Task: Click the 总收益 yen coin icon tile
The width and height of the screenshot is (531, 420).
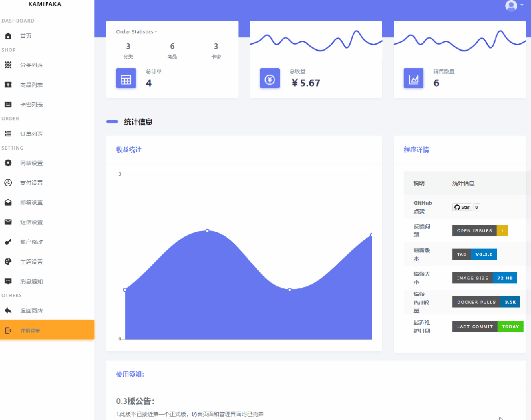Action: coord(270,78)
